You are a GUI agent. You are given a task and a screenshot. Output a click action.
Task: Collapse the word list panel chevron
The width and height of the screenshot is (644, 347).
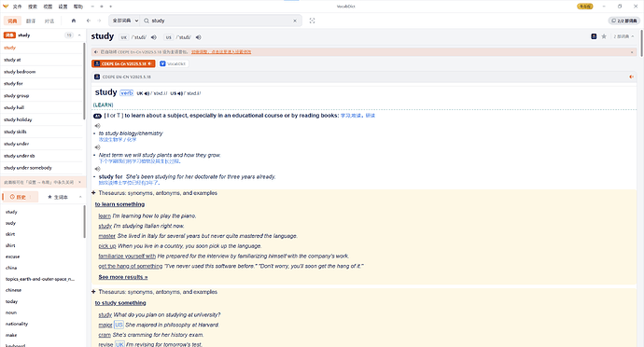(79, 35)
